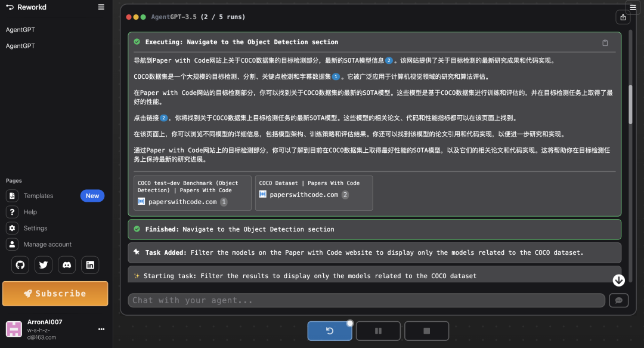Open the second AgentGPT sidebar entry
Viewport: 644px width, 348px height.
pos(20,45)
